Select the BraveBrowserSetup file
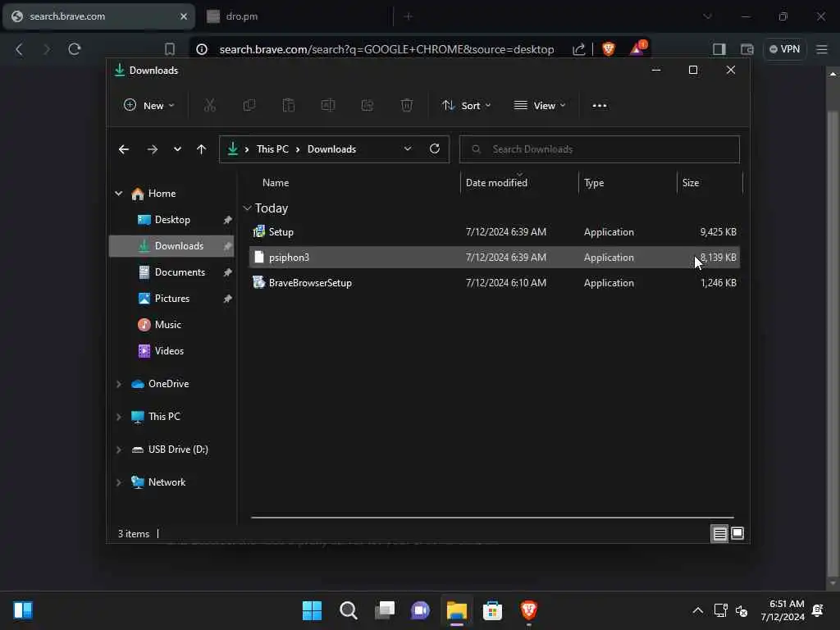The height and width of the screenshot is (630, 840). [x=494, y=283]
